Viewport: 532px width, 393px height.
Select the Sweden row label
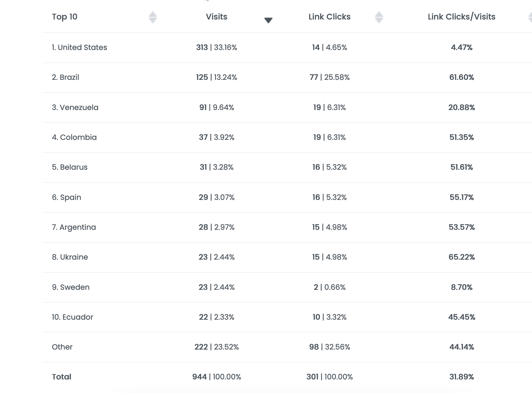(x=71, y=287)
